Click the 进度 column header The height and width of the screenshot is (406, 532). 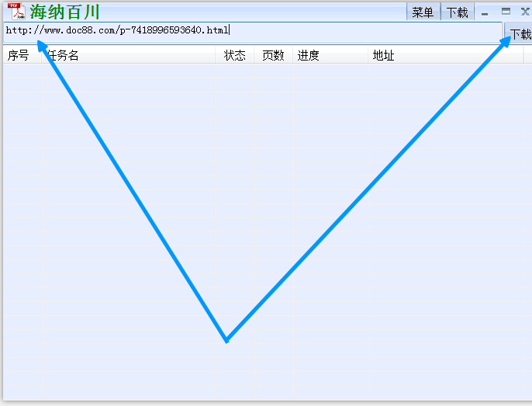pyautogui.click(x=330, y=55)
